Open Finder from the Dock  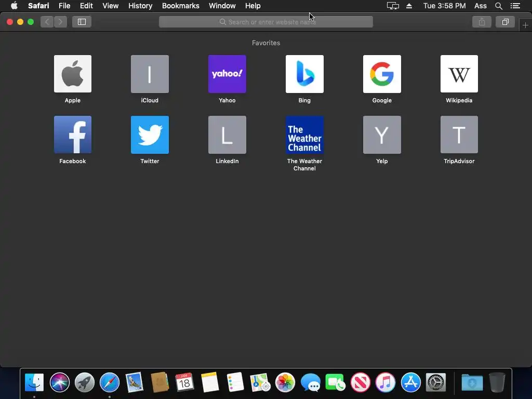tap(34, 382)
